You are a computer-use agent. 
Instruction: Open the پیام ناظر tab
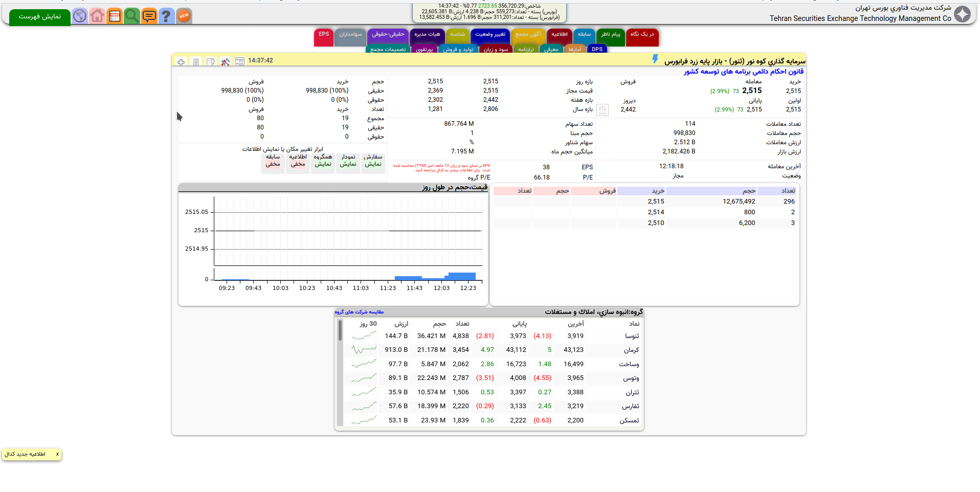click(610, 37)
